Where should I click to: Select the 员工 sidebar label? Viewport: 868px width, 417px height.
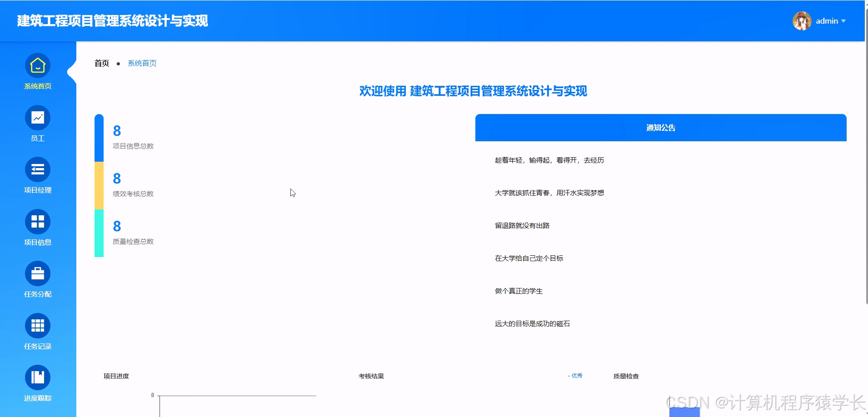pyautogui.click(x=38, y=139)
